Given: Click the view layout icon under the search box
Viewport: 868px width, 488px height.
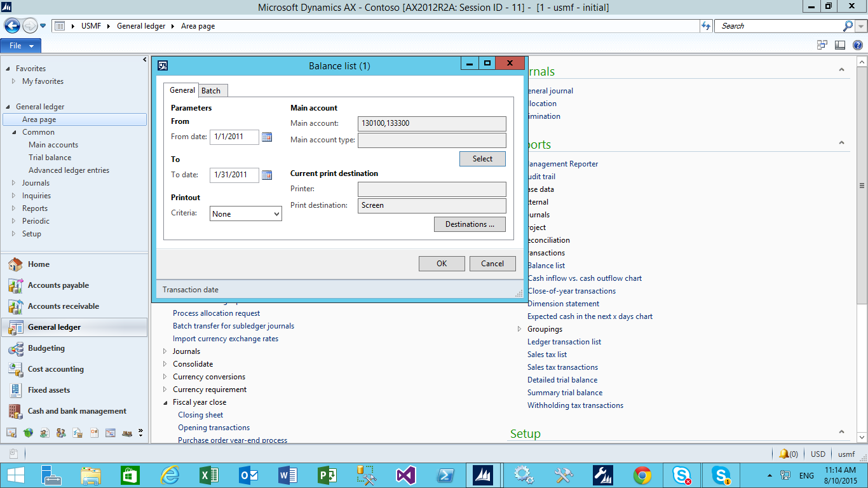Looking at the screenshot, I should (840, 45).
